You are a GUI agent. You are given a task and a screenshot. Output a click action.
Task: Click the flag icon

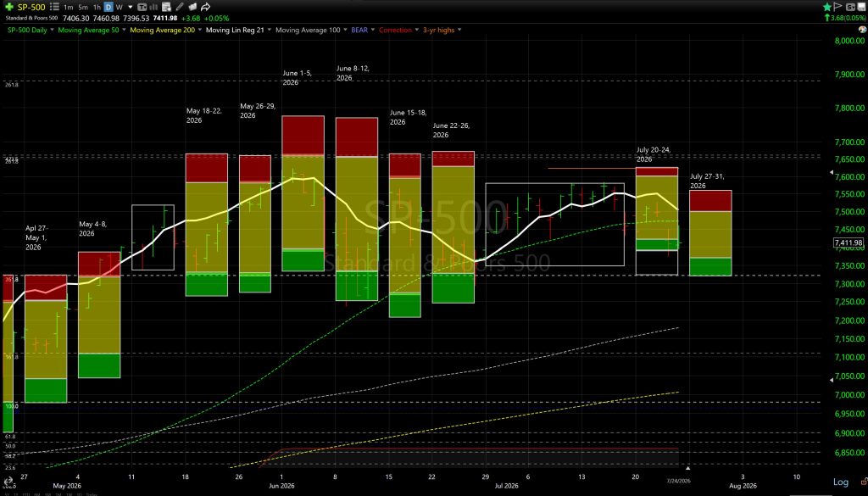[837, 7]
